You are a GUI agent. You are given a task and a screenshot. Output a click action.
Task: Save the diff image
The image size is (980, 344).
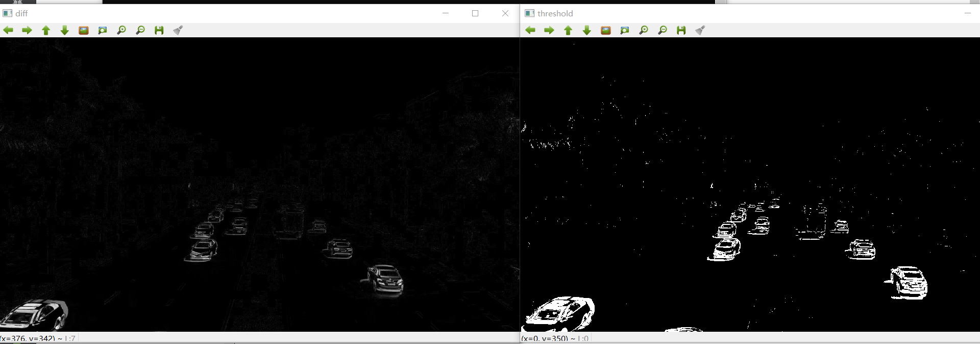click(159, 31)
